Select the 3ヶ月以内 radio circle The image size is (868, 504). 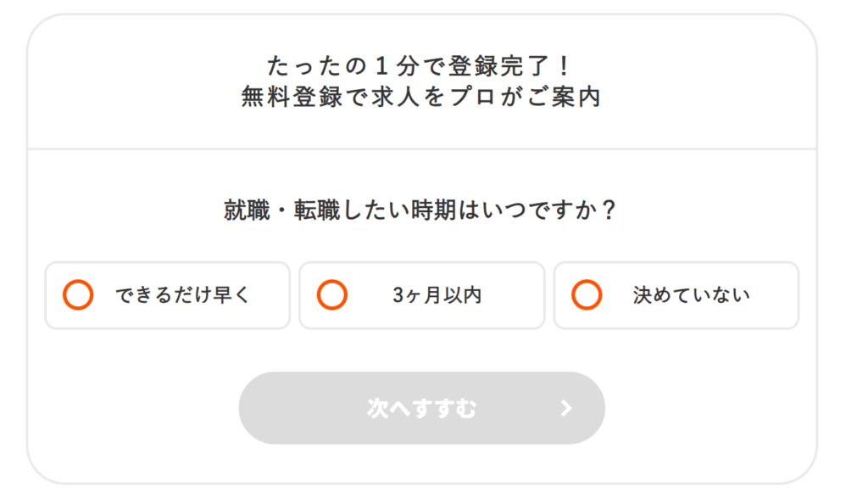tap(332, 295)
